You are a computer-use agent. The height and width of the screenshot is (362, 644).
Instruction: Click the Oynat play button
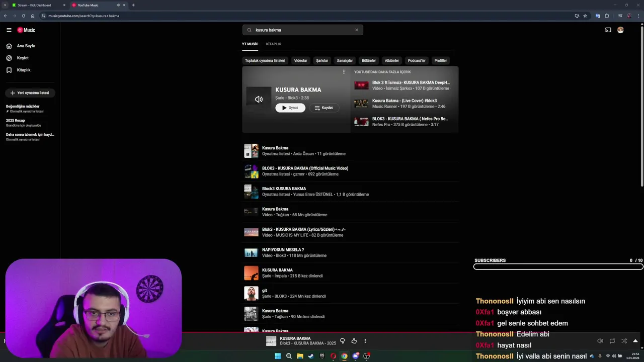point(290,108)
